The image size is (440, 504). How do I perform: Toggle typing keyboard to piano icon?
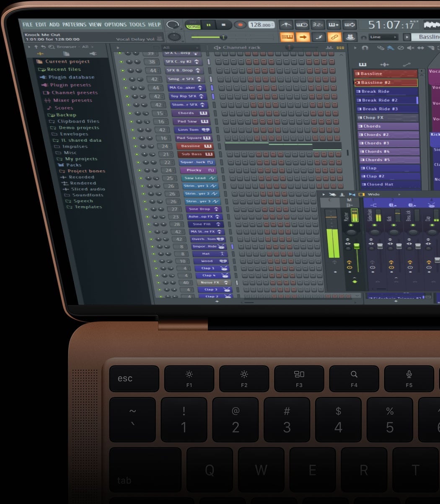pos(287,37)
